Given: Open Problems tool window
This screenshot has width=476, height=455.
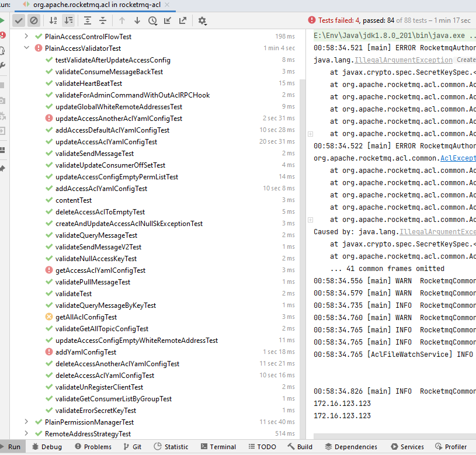Looking at the screenshot, I should (93, 447).
